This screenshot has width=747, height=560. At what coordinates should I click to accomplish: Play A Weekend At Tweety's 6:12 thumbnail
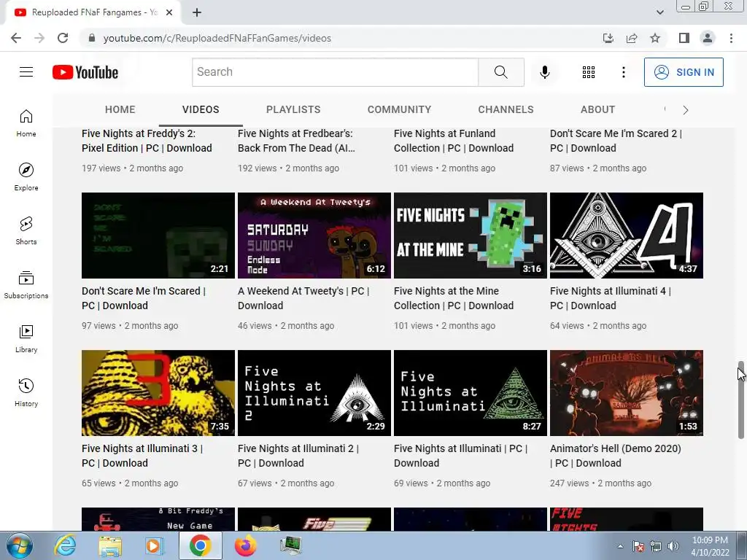click(314, 236)
